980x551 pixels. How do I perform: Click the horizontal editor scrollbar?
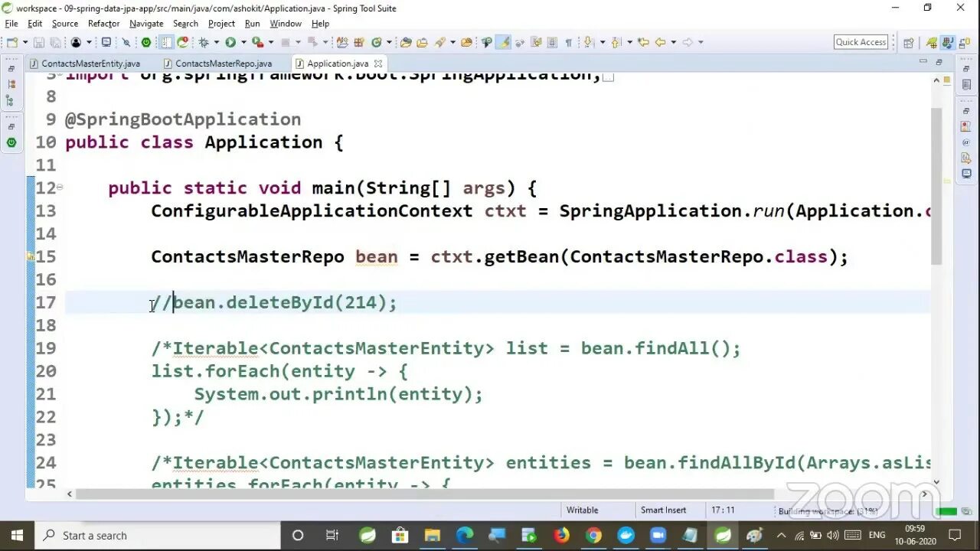[x=425, y=494]
